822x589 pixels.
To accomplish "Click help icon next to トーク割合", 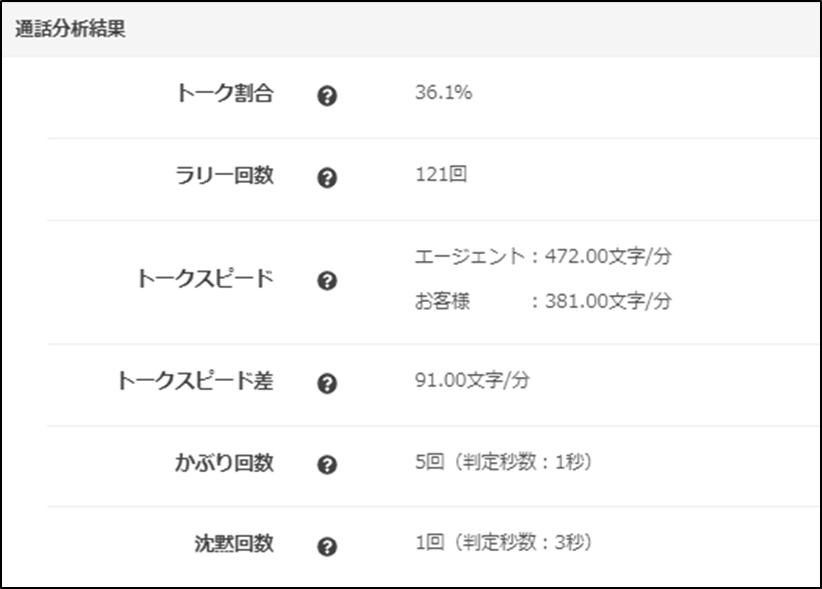I will [x=327, y=97].
